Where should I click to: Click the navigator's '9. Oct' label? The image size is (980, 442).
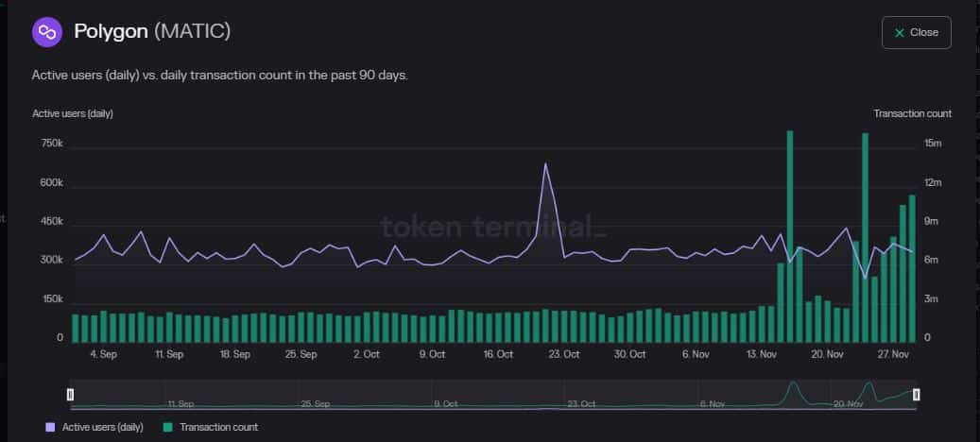(x=446, y=404)
